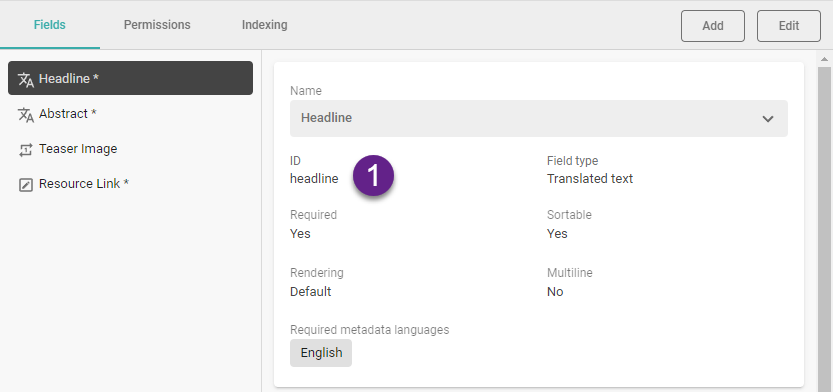Click the relation icon beside Teaser Image

click(26, 149)
